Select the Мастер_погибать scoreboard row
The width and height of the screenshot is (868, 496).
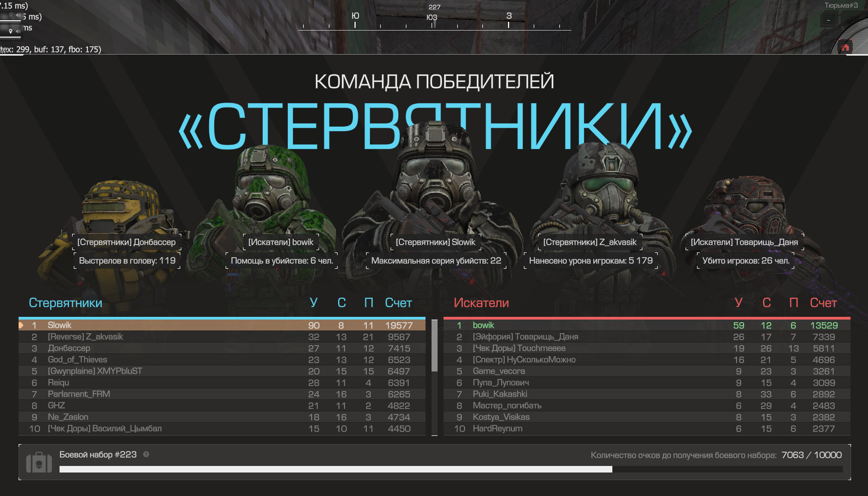(647, 405)
